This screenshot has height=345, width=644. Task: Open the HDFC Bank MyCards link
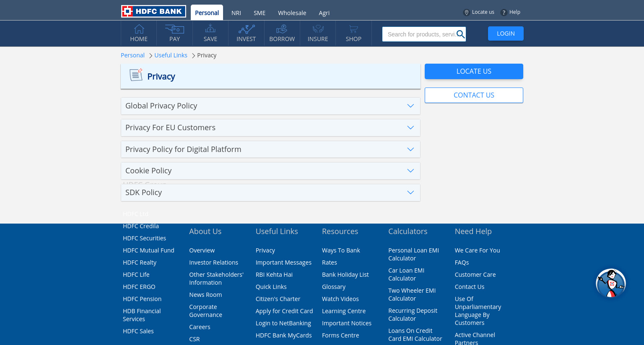point(284,335)
